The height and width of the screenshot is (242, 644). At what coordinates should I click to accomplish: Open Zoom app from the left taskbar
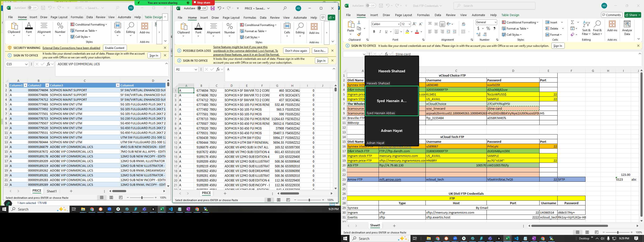pyautogui.click(x=109, y=209)
